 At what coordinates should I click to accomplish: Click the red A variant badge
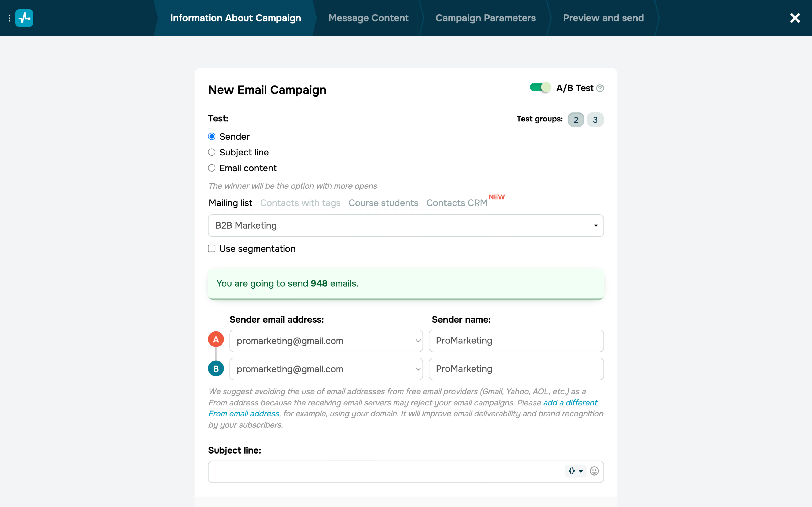click(x=216, y=339)
